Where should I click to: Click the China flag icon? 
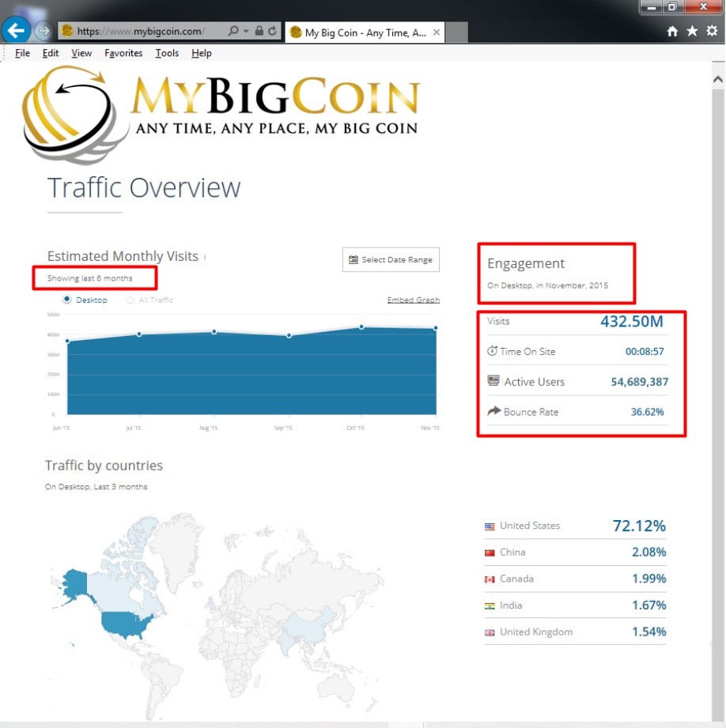click(490, 553)
